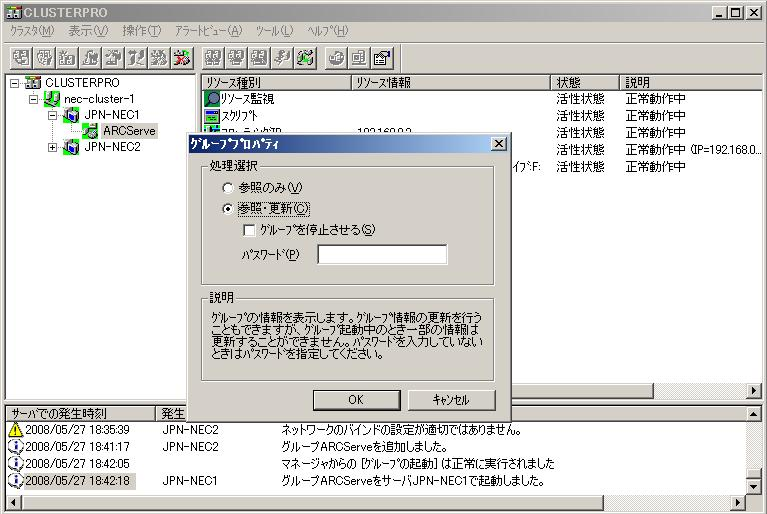767x514 pixels.
Task: Select the 参照・更新(C) radio button
Action: (227, 209)
